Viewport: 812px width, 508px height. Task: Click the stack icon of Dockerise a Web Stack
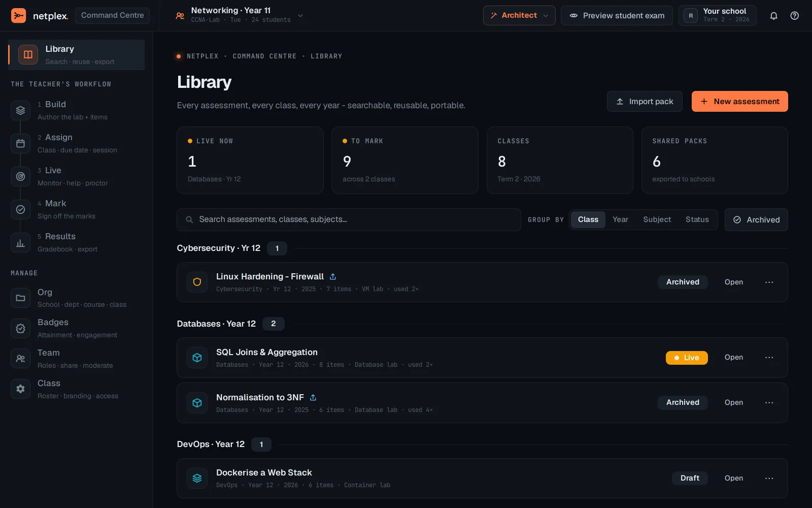[x=197, y=478]
